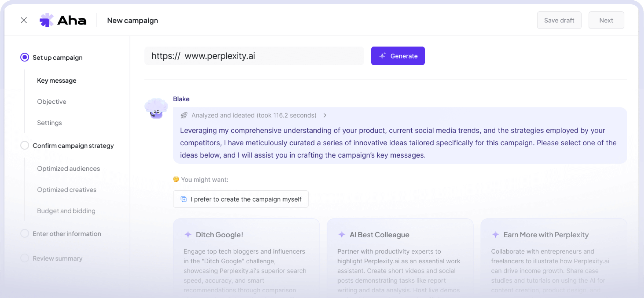Select the Earn More with Perplexity card
The width and height of the screenshot is (644, 298).
(554, 258)
